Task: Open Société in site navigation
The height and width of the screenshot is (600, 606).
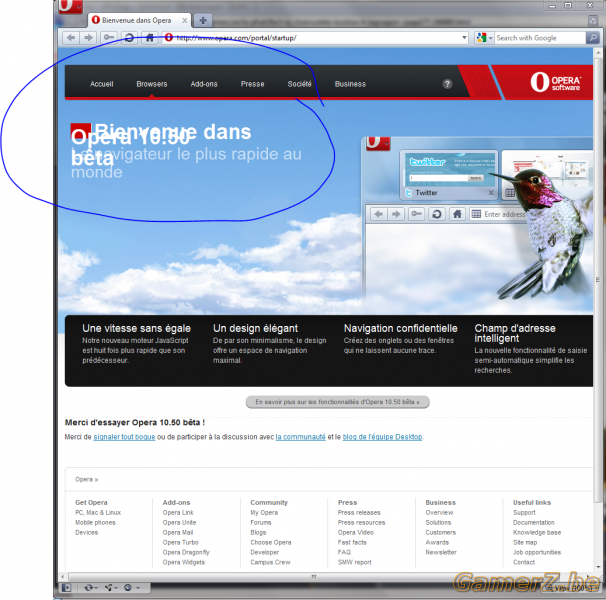Action: (300, 84)
